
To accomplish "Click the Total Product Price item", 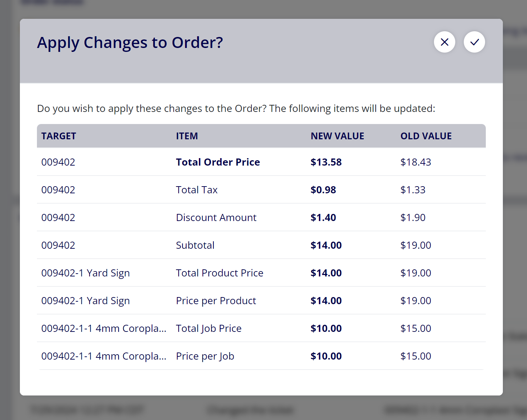I will [219, 273].
